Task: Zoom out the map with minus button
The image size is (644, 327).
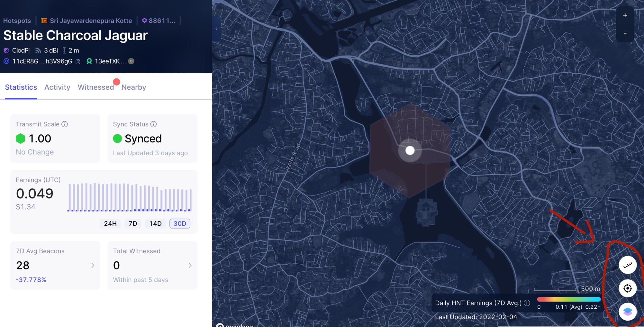Action: (625, 33)
